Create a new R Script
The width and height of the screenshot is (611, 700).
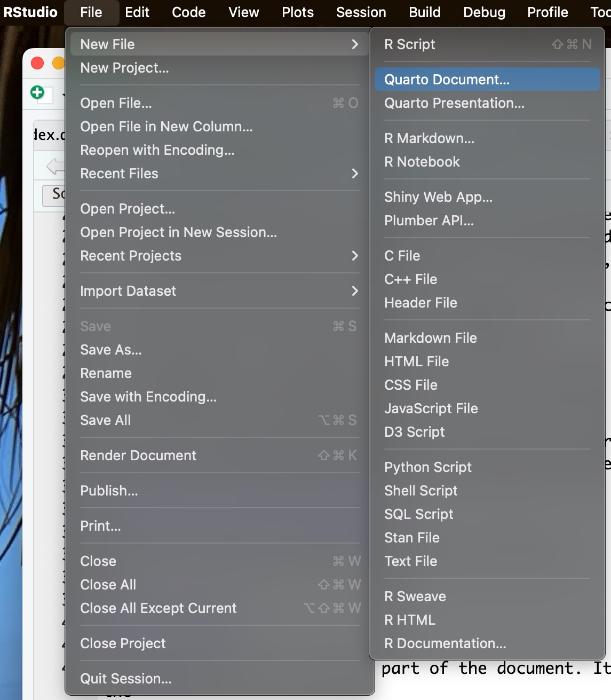point(409,44)
